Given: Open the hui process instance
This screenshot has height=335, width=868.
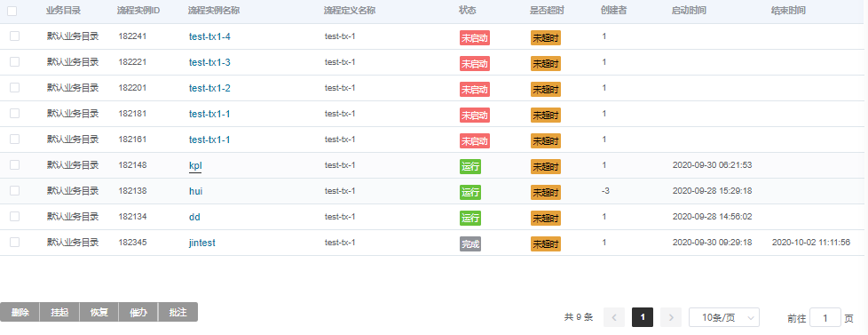Looking at the screenshot, I should pyautogui.click(x=195, y=191).
